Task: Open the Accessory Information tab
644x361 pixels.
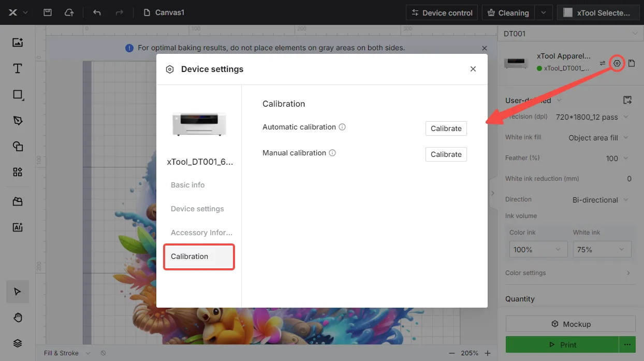Action: (201, 233)
